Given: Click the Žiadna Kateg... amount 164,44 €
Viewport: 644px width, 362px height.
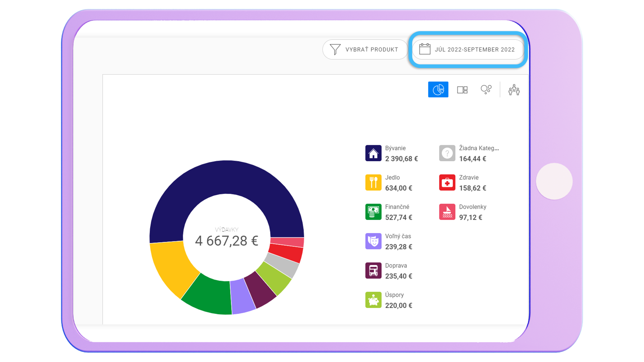Looking at the screenshot, I should (x=473, y=159).
